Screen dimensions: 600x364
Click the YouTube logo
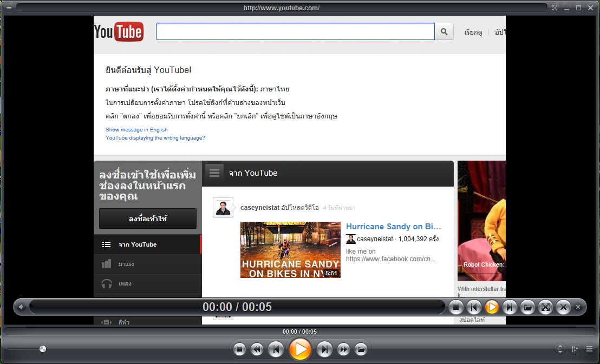coord(119,32)
